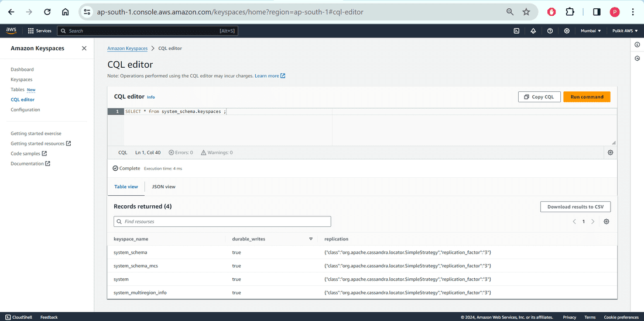Open Documentation link

coord(30,164)
